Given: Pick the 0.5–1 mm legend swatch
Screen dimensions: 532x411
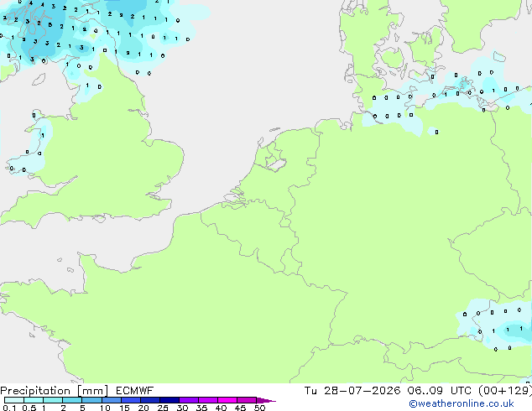Looking at the screenshot, I should pyautogui.click(x=34, y=400).
